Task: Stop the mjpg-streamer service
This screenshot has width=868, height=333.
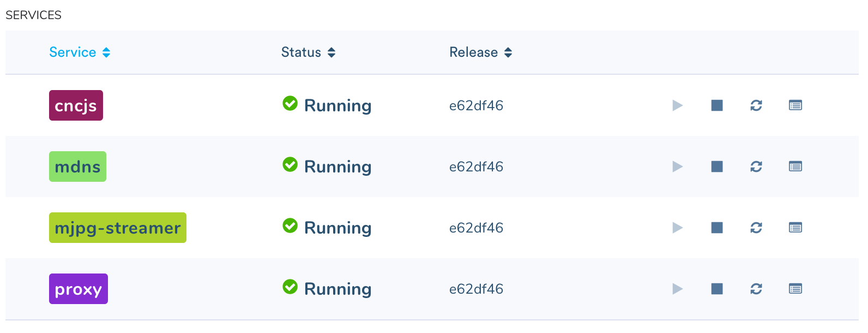Action: (x=716, y=228)
